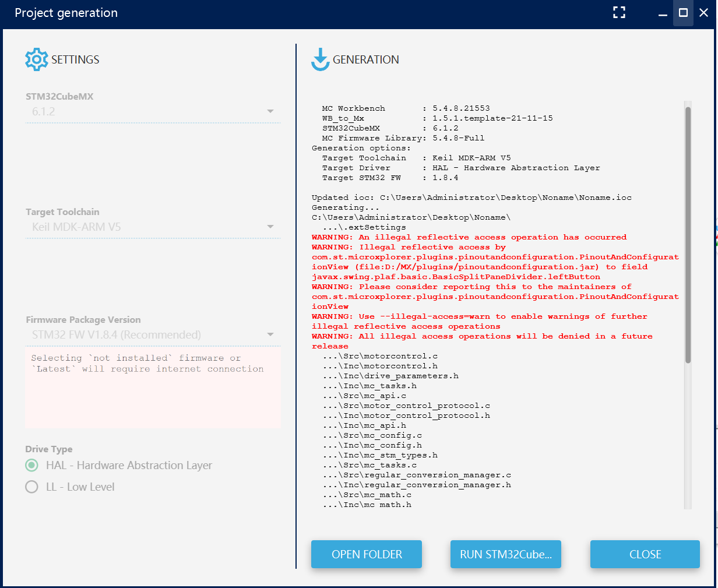Click the generation log vertical scrollbar thumb
Image resolution: width=718 pixels, height=588 pixels.
(688, 234)
